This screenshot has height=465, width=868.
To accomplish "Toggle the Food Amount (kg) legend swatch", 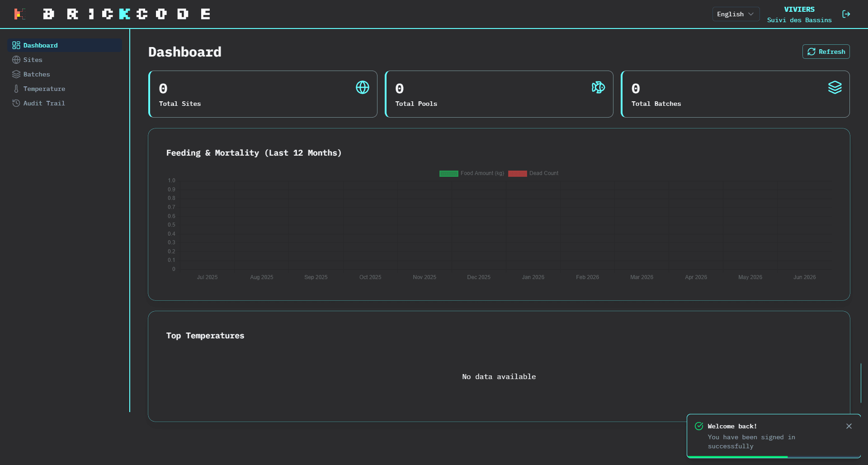I will [448, 174].
